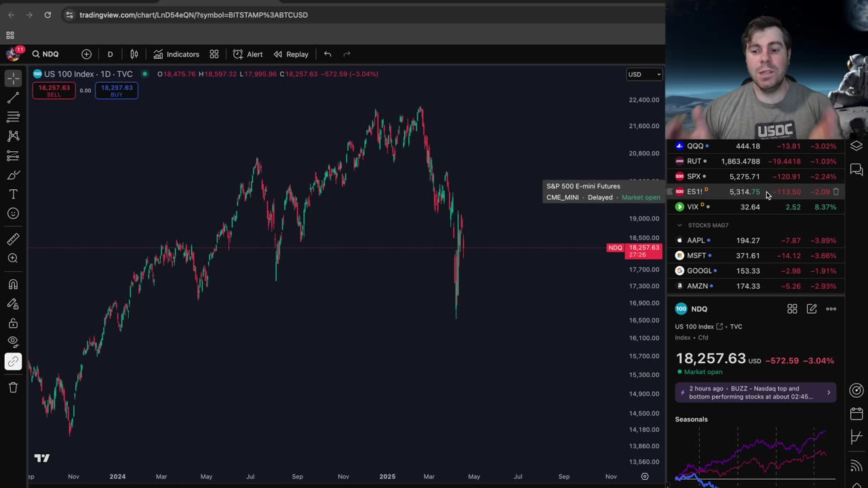Change the D timeframe interval
Viewport: 868px width, 488px height.
tap(110, 54)
